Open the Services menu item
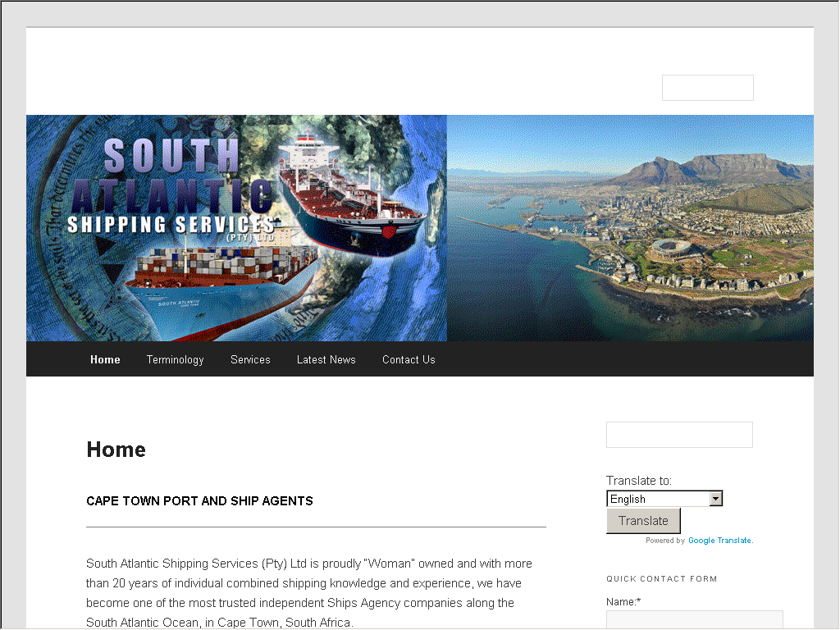The image size is (840, 630). point(250,359)
